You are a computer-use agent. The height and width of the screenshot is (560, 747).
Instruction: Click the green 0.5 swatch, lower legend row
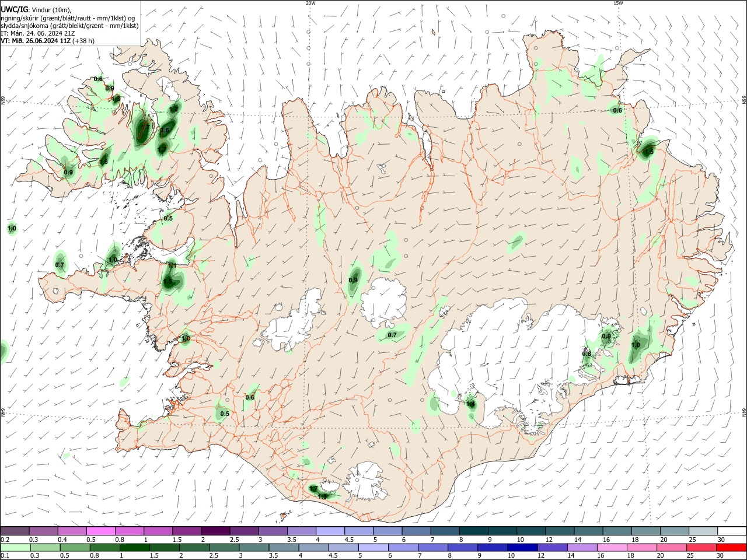click(x=75, y=548)
